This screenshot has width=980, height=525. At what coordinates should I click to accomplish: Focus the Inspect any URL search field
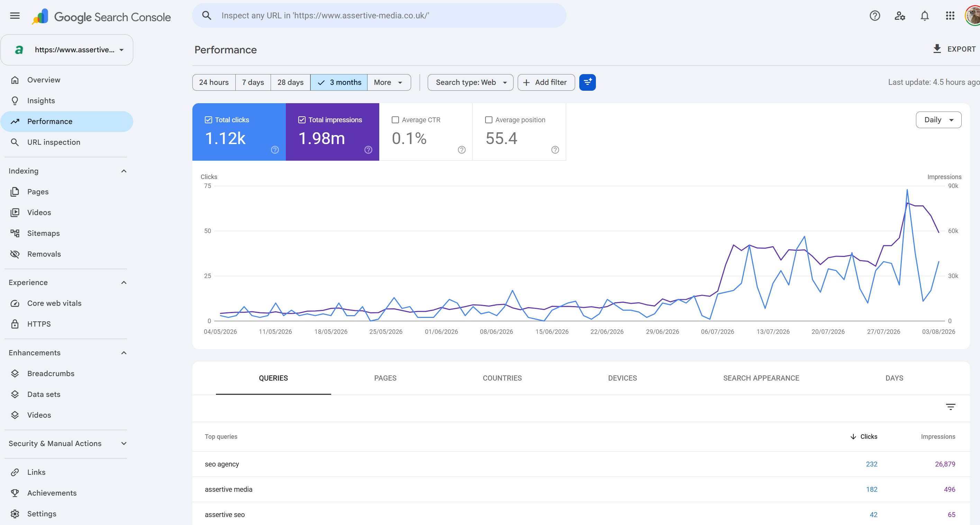(x=379, y=16)
